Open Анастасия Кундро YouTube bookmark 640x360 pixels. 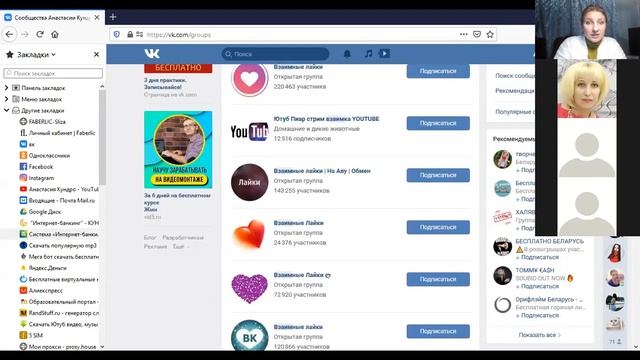click(x=59, y=189)
